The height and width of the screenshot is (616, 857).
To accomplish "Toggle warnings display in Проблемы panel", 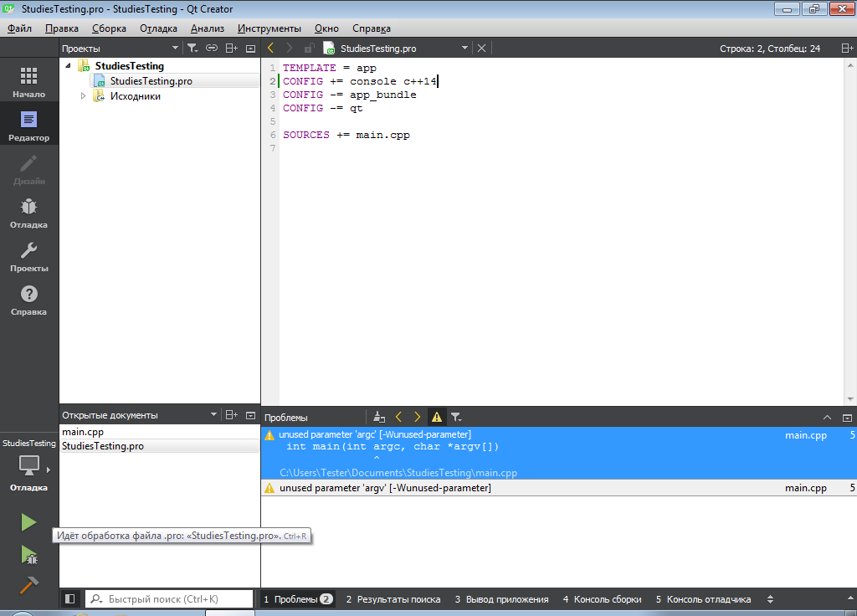I will tap(436, 417).
